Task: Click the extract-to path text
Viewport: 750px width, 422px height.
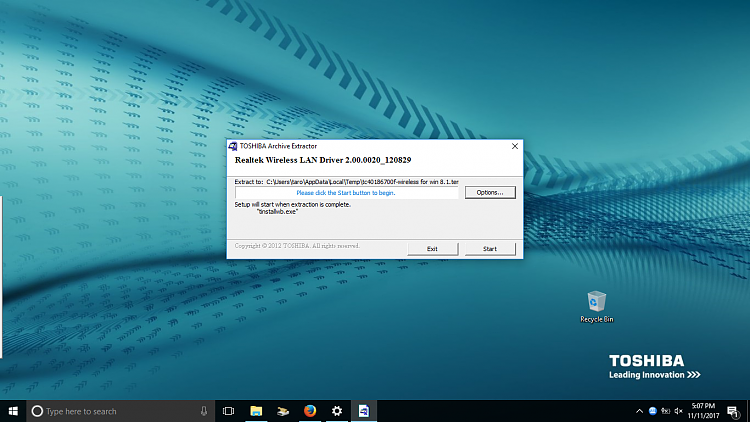Action: pyautogui.click(x=362, y=182)
